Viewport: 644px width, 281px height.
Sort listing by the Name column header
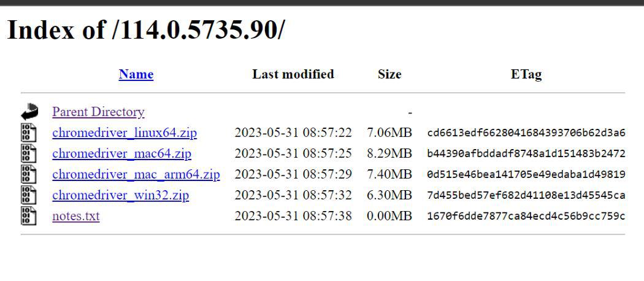[136, 74]
